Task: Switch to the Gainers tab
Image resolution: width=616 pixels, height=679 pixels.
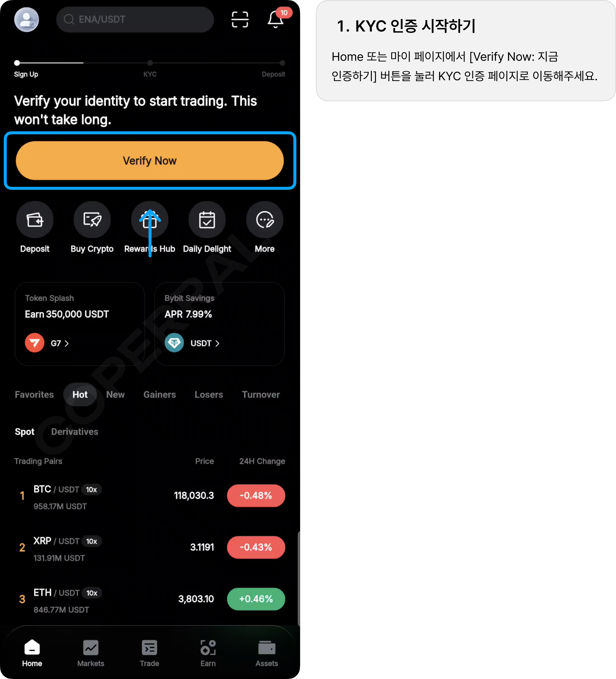Action: [160, 394]
